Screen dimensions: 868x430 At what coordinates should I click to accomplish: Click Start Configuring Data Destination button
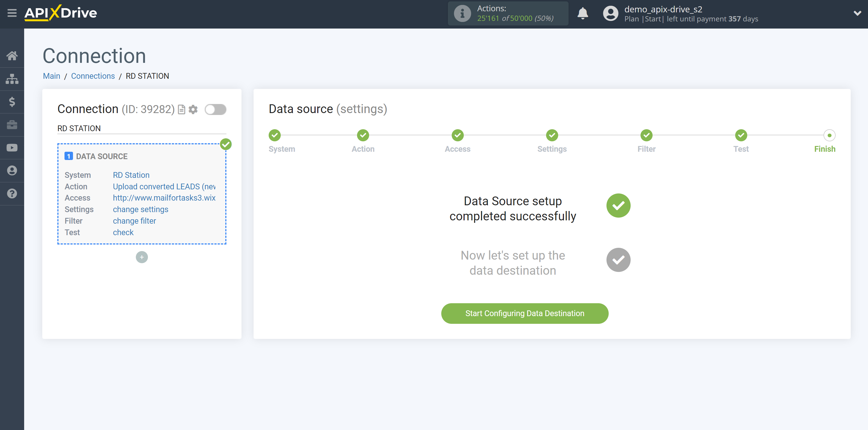pyautogui.click(x=525, y=313)
